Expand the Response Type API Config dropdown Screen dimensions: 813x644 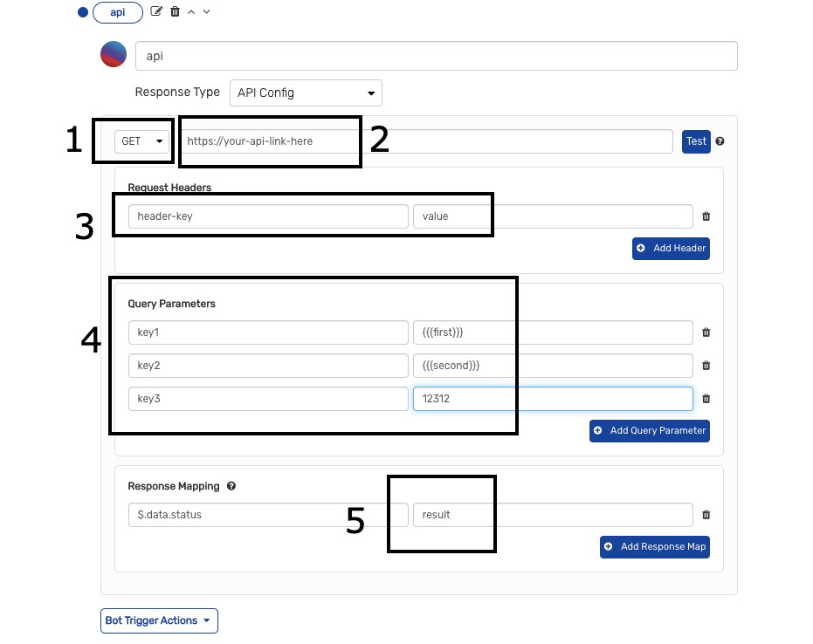tap(305, 92)
